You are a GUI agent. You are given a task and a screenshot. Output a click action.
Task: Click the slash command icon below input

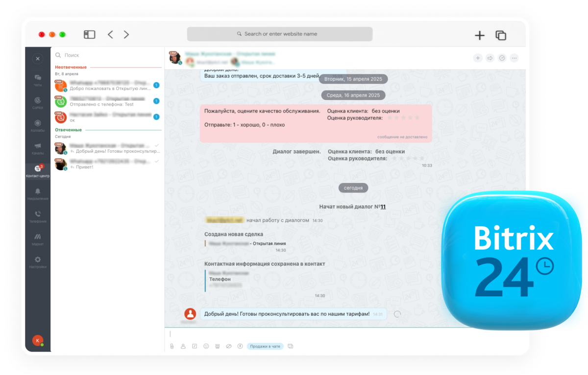195,346
